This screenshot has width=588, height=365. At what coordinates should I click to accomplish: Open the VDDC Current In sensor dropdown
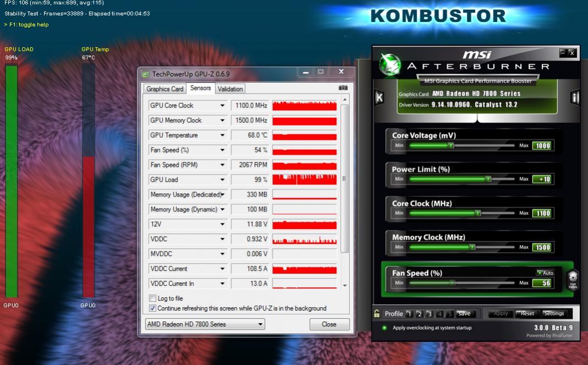222,284
